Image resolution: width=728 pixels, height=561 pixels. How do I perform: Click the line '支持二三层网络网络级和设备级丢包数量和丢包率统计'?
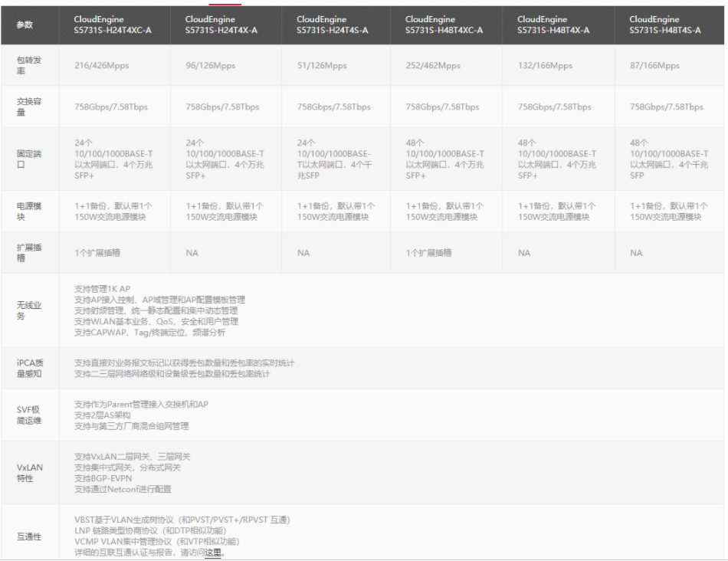(x=172, y=373)
